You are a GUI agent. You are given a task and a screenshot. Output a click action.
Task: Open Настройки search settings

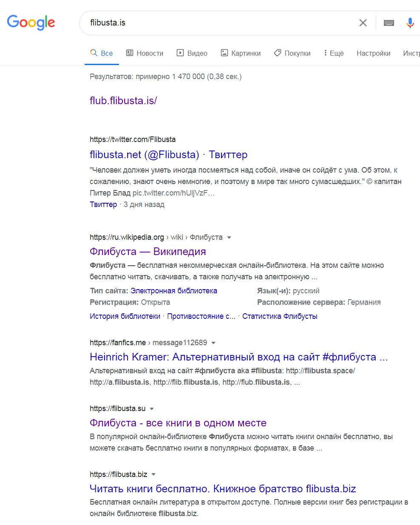tap(373, 53)
